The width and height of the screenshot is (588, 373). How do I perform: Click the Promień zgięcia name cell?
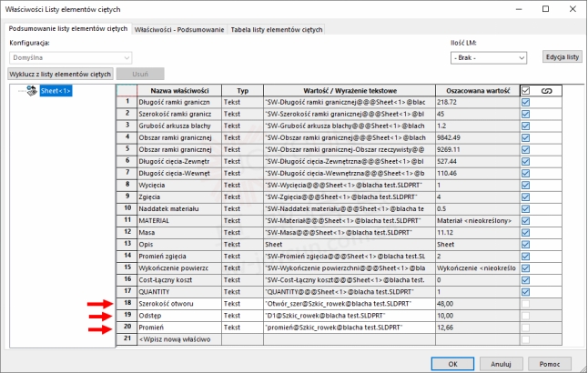179,257
